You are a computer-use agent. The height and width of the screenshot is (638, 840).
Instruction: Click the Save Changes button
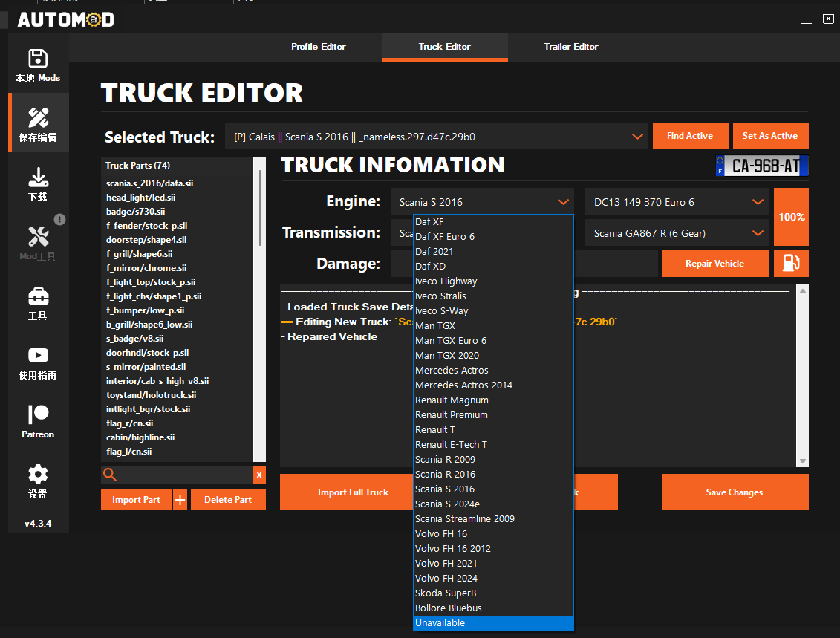(735, 492)
